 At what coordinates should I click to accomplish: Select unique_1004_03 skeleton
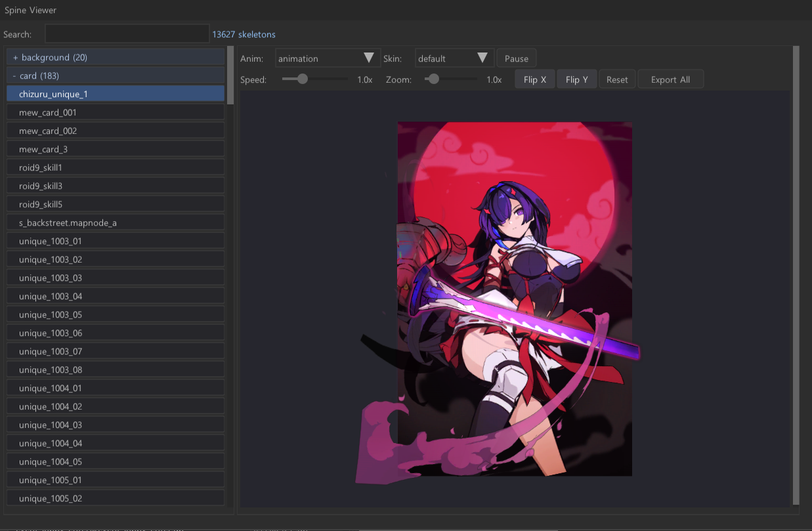116,425
